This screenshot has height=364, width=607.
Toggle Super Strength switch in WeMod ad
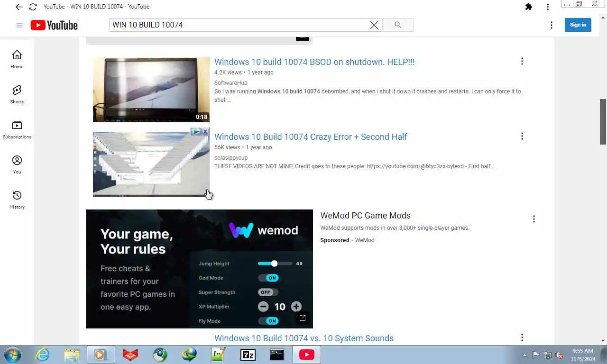click(268, 292)
